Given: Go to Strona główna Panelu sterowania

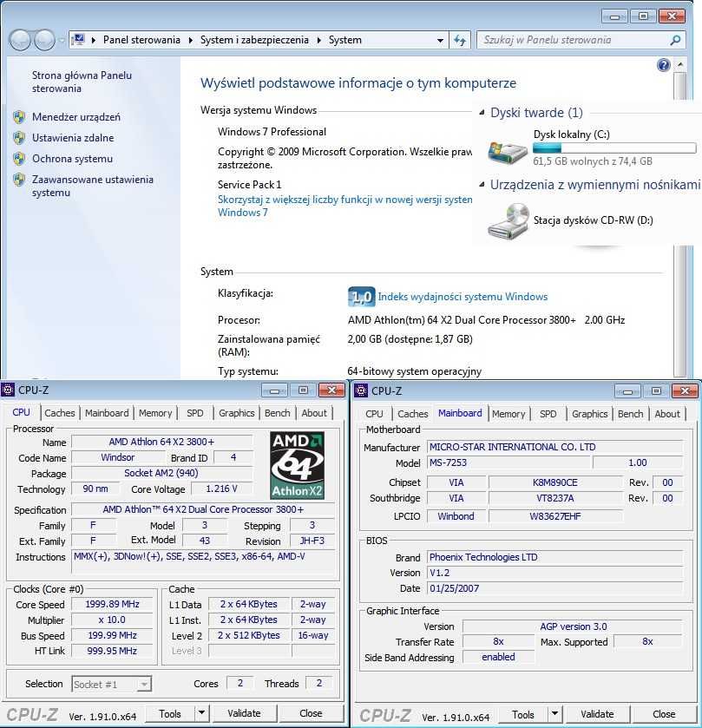Looking at the screenshot, I should [x=82, y=82].
